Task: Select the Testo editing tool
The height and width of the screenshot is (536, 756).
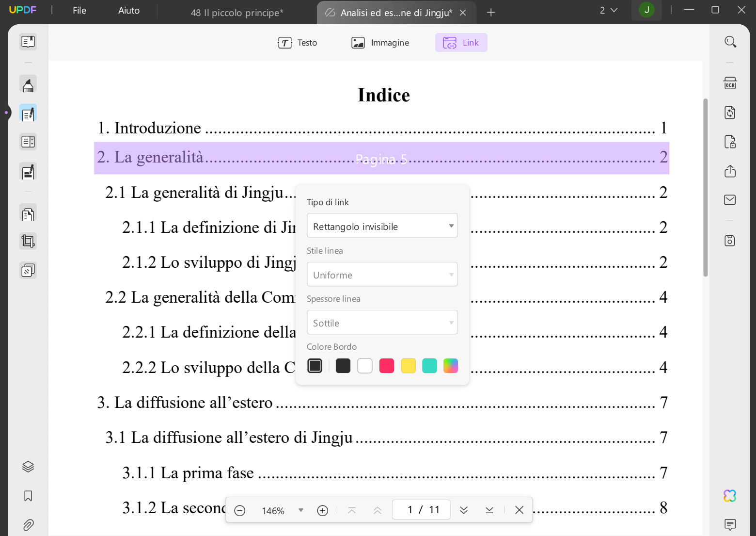Action: tap(298, 43)
